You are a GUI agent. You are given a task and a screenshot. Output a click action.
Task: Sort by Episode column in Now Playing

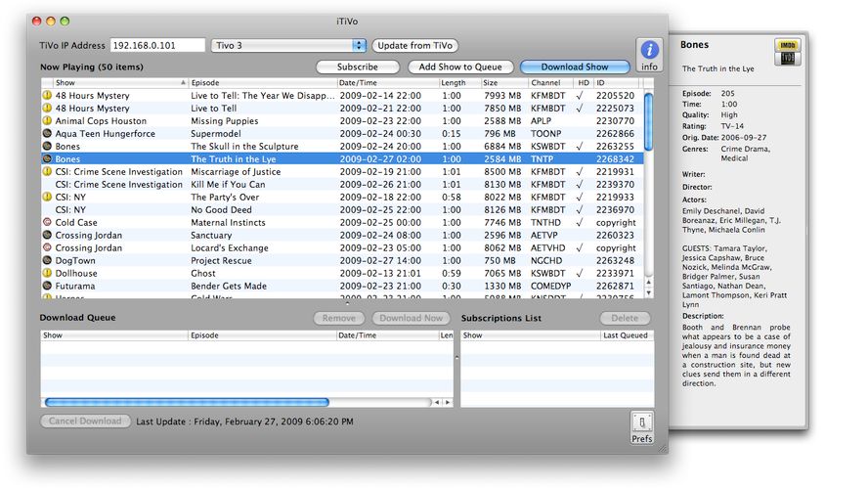pos(262,82)
